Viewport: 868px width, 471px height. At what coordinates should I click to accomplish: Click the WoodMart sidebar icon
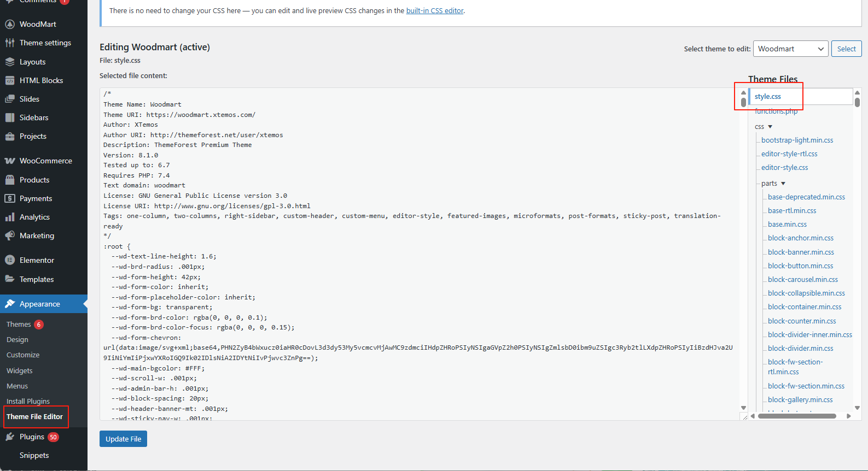pos(10,24)
